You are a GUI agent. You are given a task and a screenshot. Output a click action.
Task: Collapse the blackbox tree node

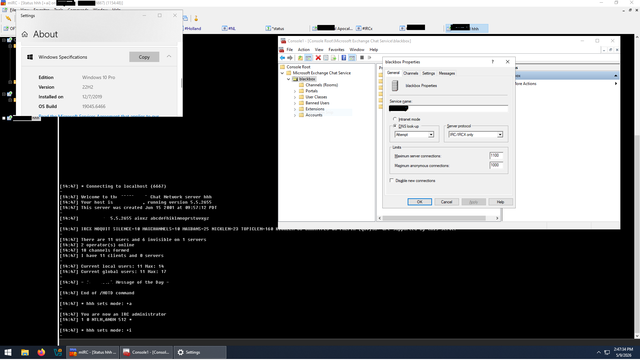click(x=289, y=79)
